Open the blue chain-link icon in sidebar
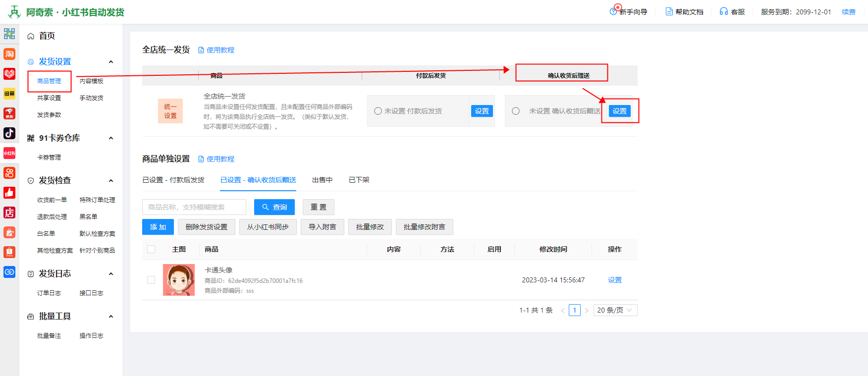Screen dimensions: 868x376 9,272
